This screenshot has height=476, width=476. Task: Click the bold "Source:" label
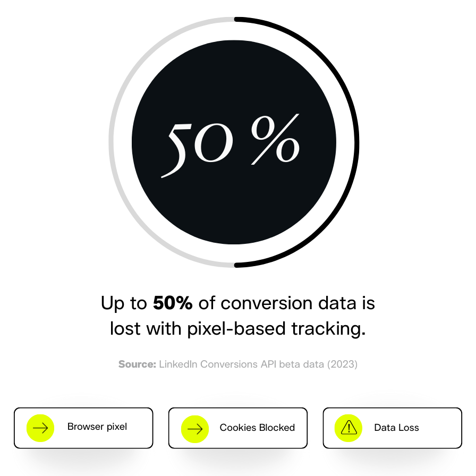[x=137, y=364]
